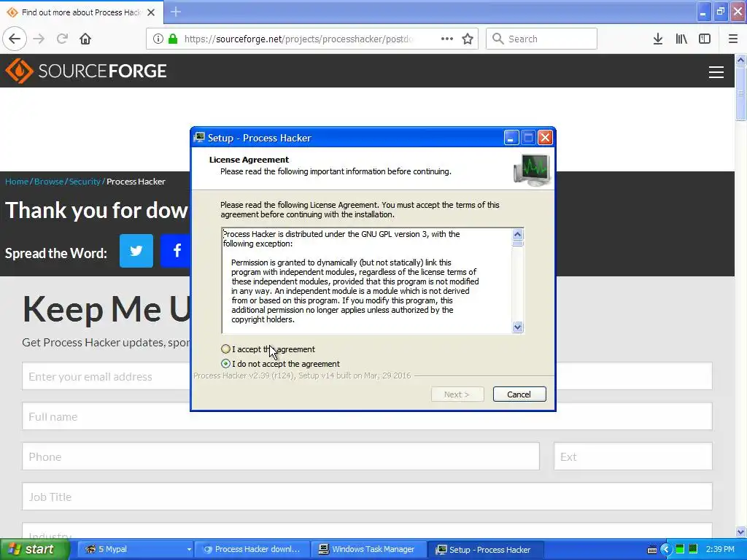The height and width of the screenshot is (560, 747).
Task: Share via the Facebook button
Action: coord(175,251)
